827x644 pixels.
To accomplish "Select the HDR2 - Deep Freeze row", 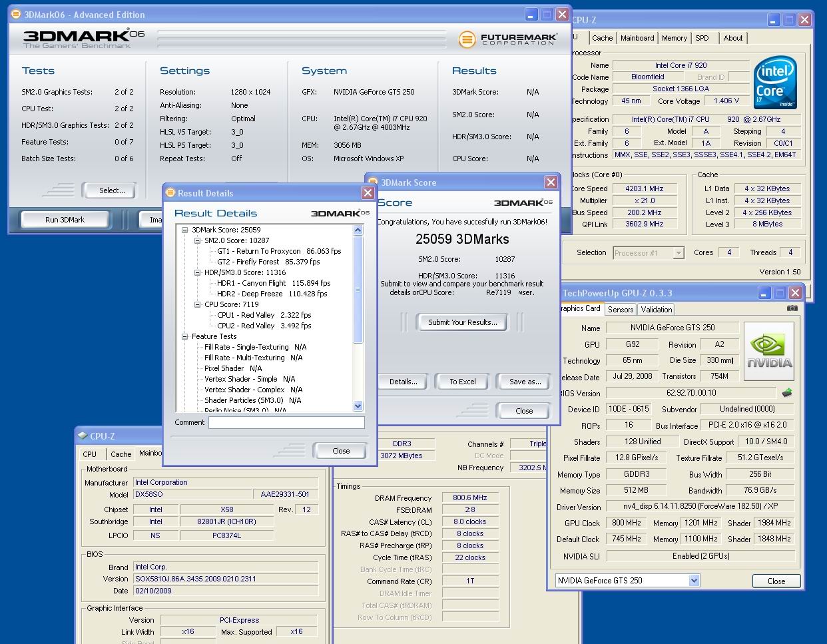I will 272,294.
